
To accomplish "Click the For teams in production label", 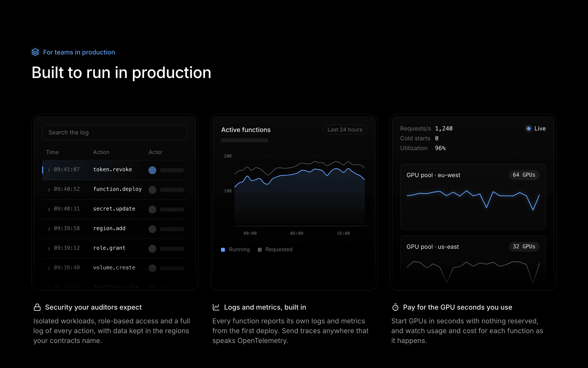I will (x=79, y=52).
